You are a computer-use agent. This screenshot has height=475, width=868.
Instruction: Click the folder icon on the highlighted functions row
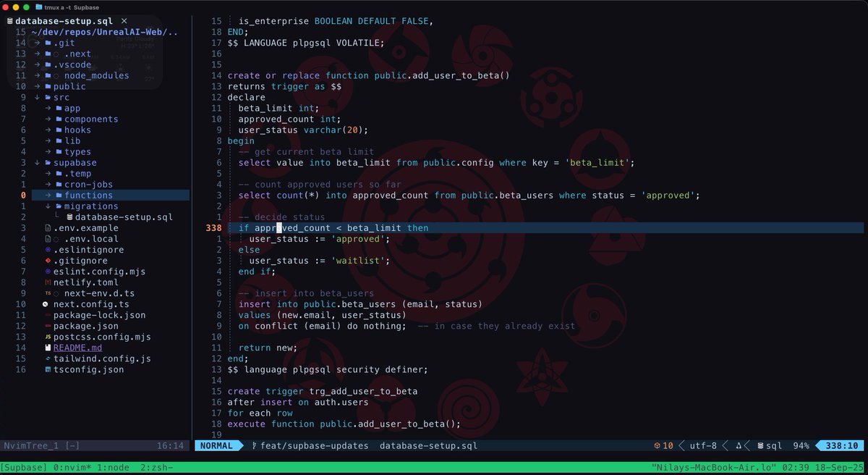coord(59,195)
